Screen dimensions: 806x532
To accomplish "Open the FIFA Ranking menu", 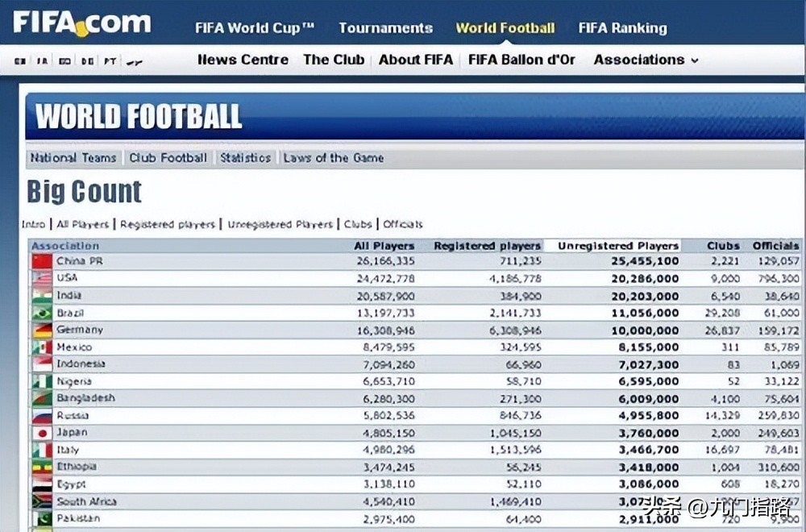I will [x=622, y=27].
